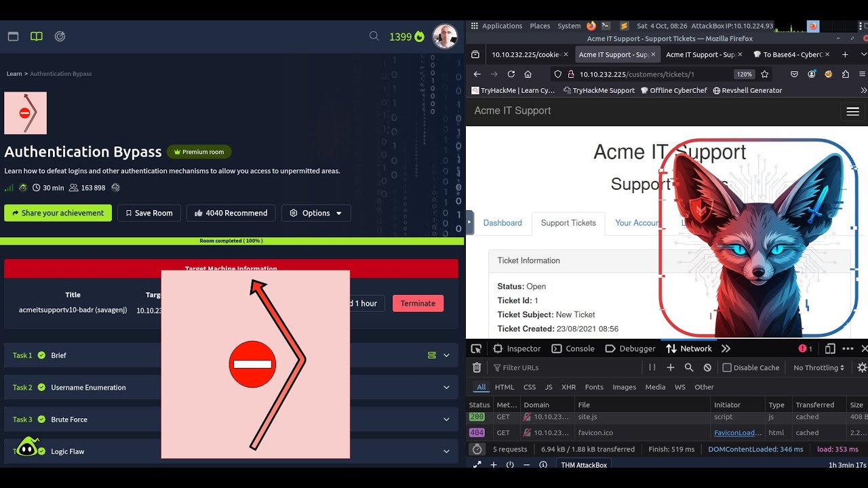Click the target practice icon in TryHackMe header
This screenshot has height=488, width=868.
[60, 37]
